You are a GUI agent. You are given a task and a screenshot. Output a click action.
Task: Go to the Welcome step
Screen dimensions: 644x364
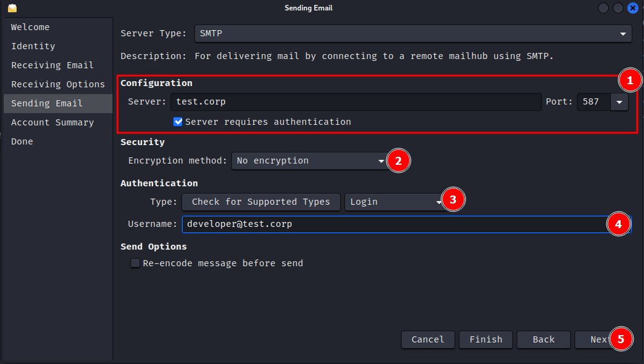click(30, 27)
